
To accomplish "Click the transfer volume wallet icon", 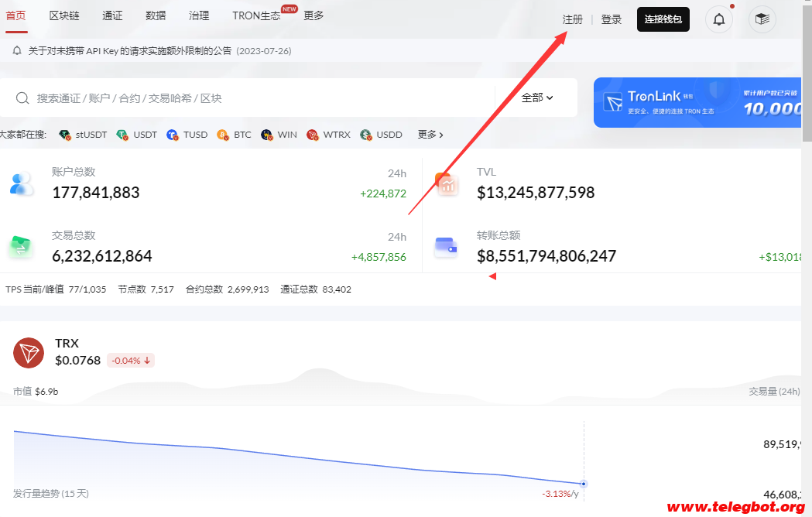I will [x=447, y=247].
